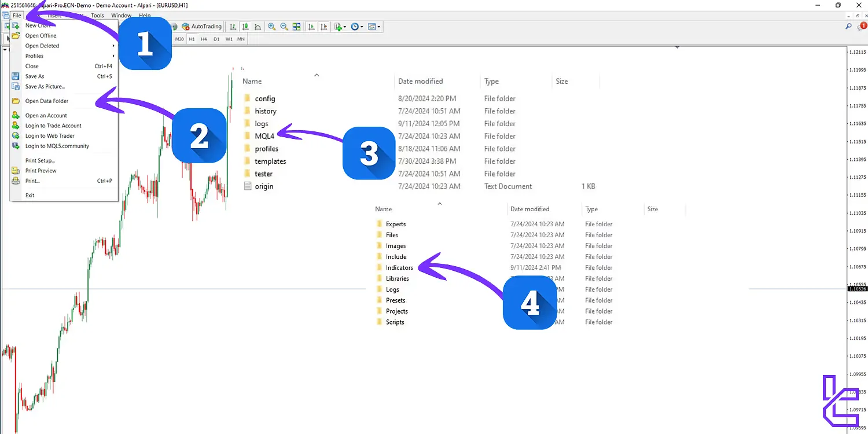This screenshot has width=868, height=434.
Task: Click the zoom out magnifier icon
Action: (x=284, y=27)
